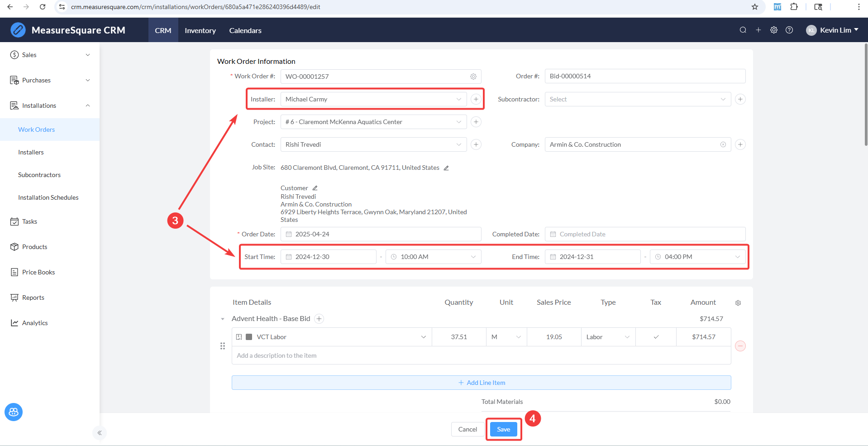
Task: Add a new contact with plus icon
Action: (476, 144)
